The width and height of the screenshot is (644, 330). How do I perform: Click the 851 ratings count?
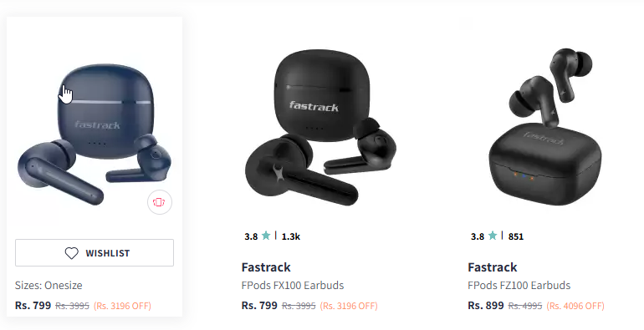(x=516, y=236)
